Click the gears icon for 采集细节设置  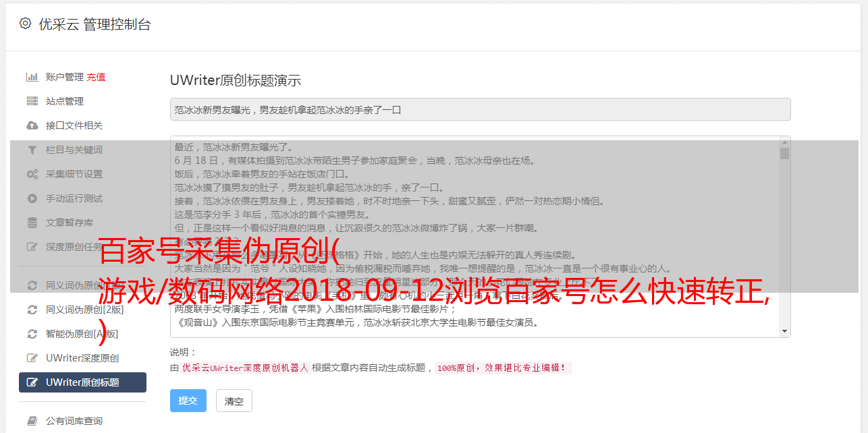32,174
